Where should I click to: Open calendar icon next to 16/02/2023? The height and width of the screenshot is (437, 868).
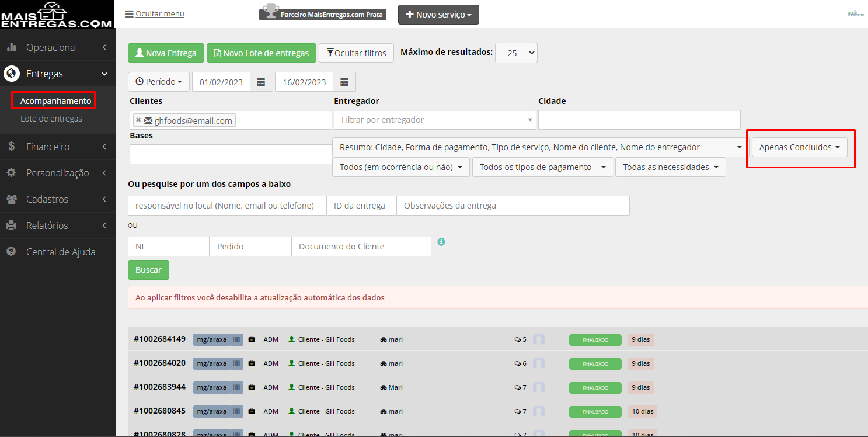344,82
